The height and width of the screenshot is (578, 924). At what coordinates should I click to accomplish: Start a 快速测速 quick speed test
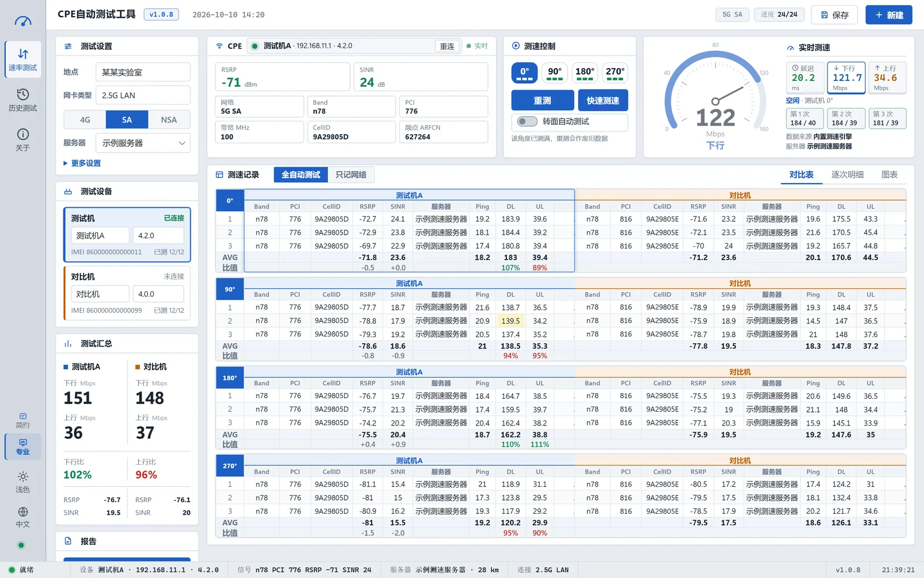point(603,101)
